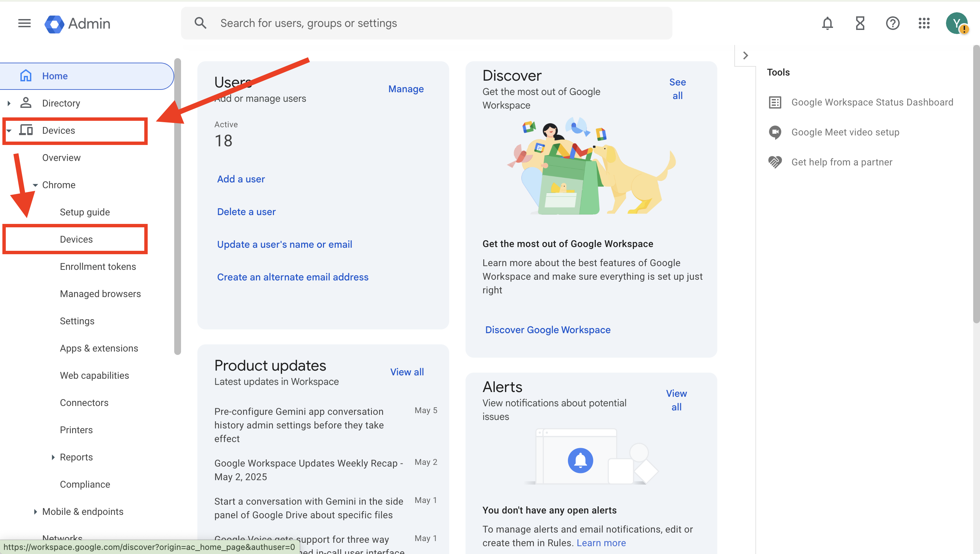Click the Google Meet video icon
This screenshot has height=554, width=980.
(x=775, y=132)
